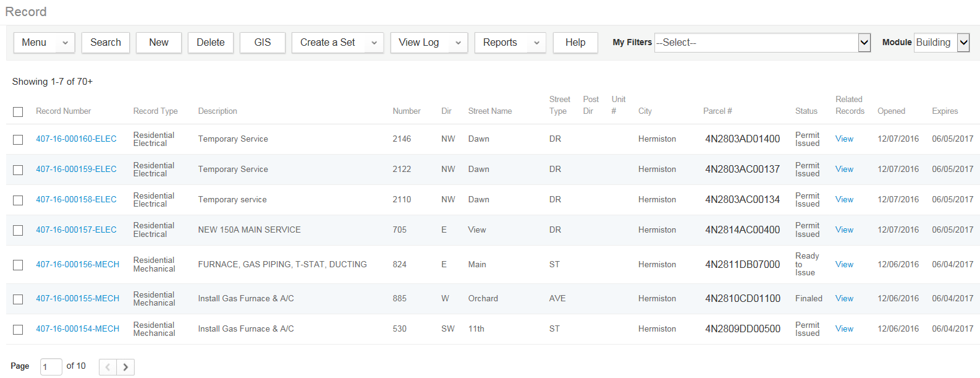
Task: Click the Search button
Action: 106,43
